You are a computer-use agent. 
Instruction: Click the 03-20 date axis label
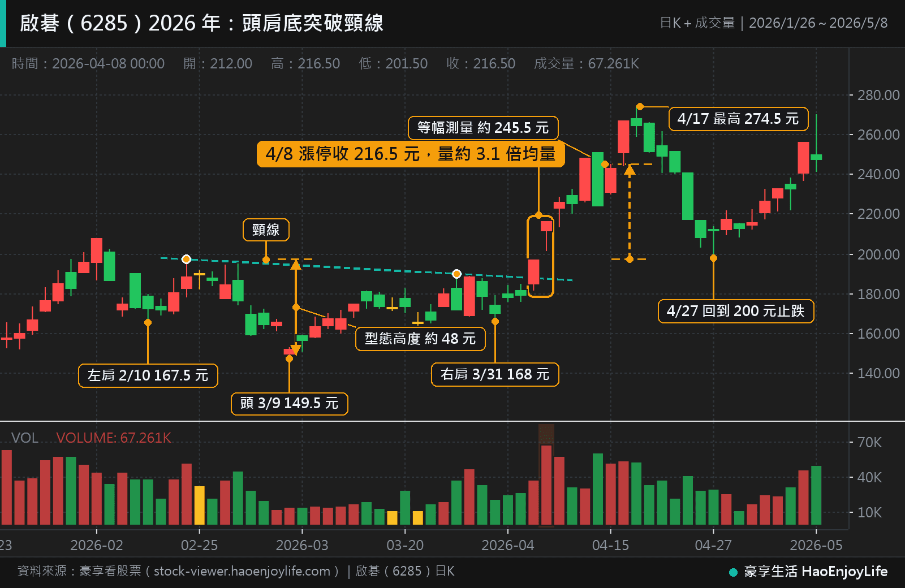pos(405,545)
